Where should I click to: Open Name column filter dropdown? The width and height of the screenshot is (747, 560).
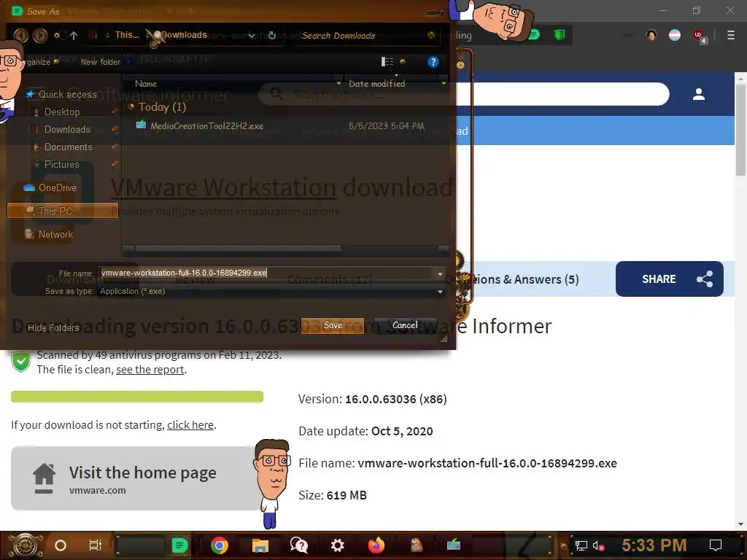point(338,83)
